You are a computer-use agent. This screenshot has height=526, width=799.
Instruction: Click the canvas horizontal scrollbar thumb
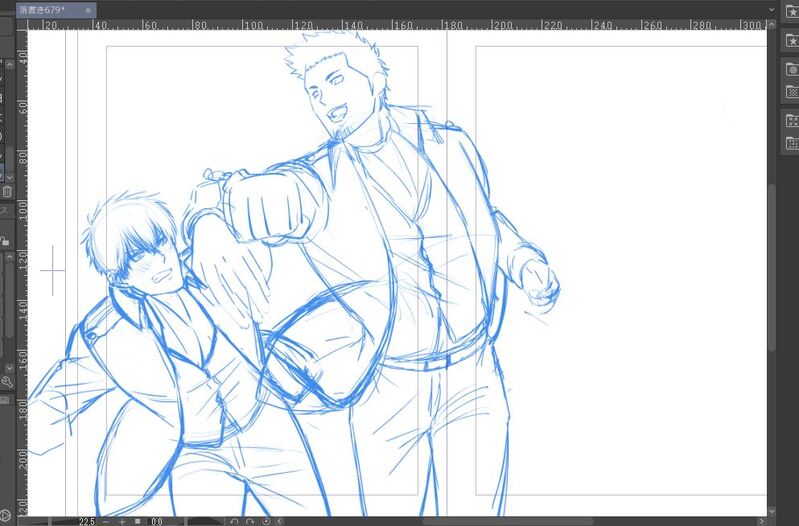[x=508, y=521]
